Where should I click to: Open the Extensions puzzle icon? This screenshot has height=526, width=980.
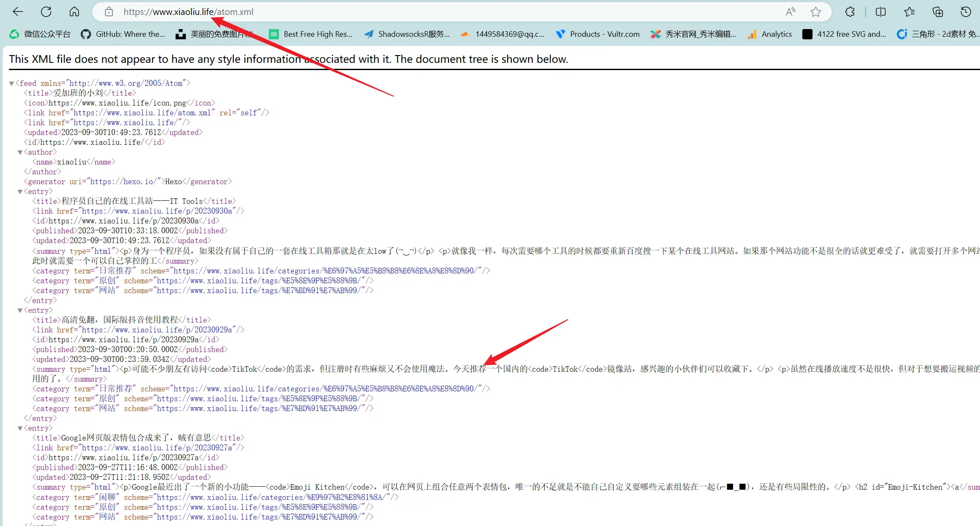[850, 12]
